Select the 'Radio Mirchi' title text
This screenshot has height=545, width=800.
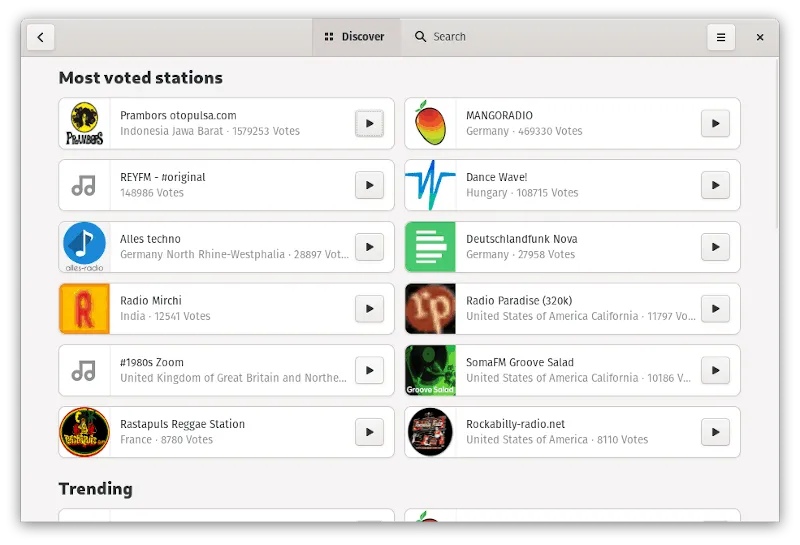151,301
